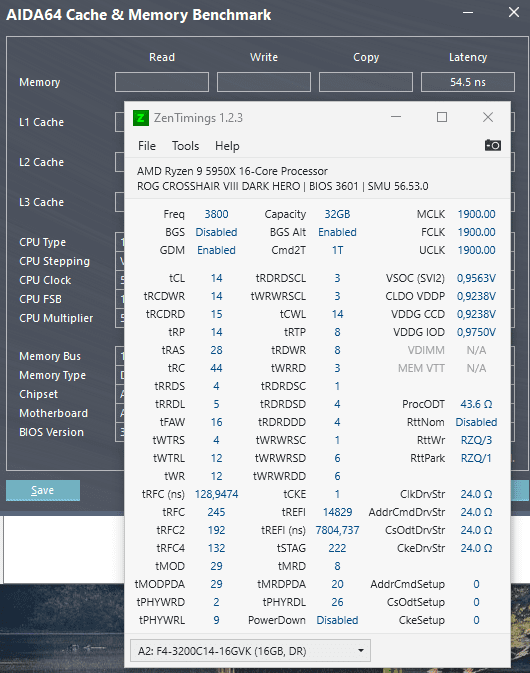The width and height of the screenshot is (530, 673).
Task: Select the VDDG IOD value 0,9750V
Action: tap(476, 333)
